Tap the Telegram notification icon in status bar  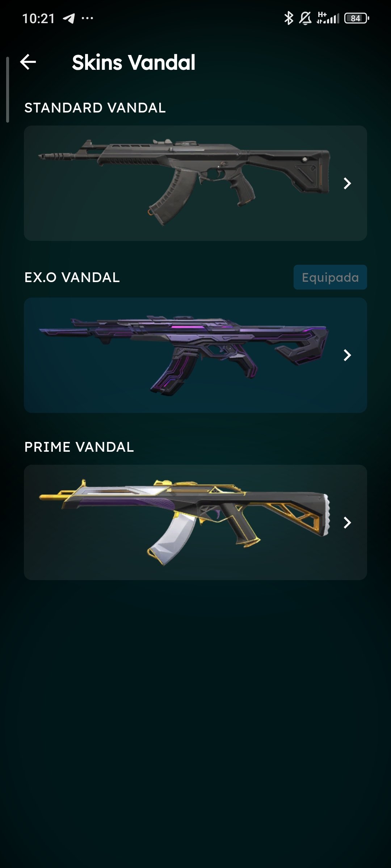pyautogui.click(x=69, y=18)
